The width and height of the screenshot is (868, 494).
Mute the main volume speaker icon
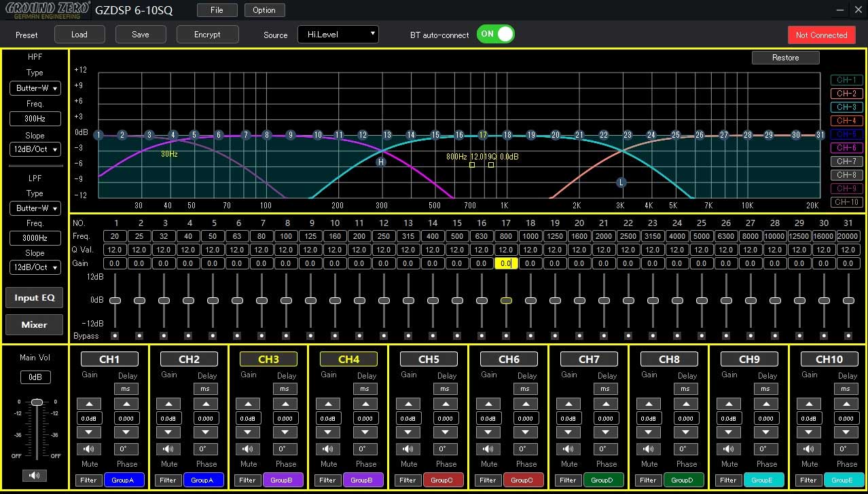pyautogui.click(x=34, y=475)
